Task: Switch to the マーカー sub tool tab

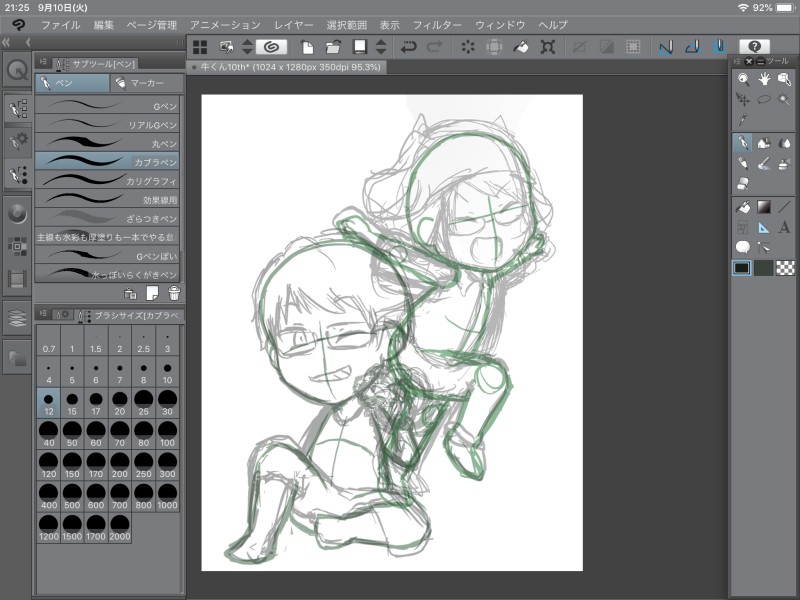Action: (x=147, y=83)
